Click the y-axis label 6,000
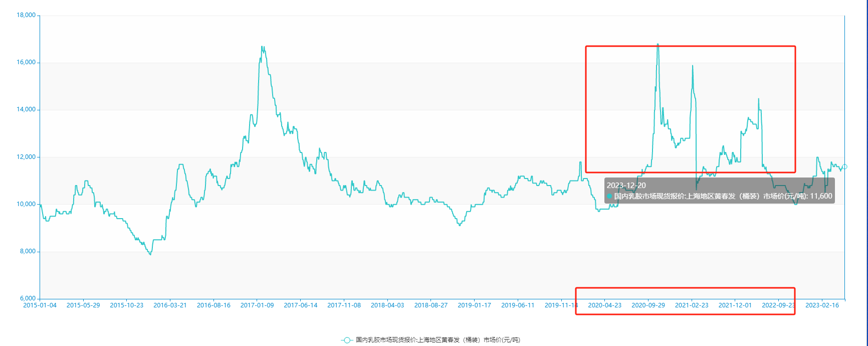 pyautogui.click(x=28, y=298)
